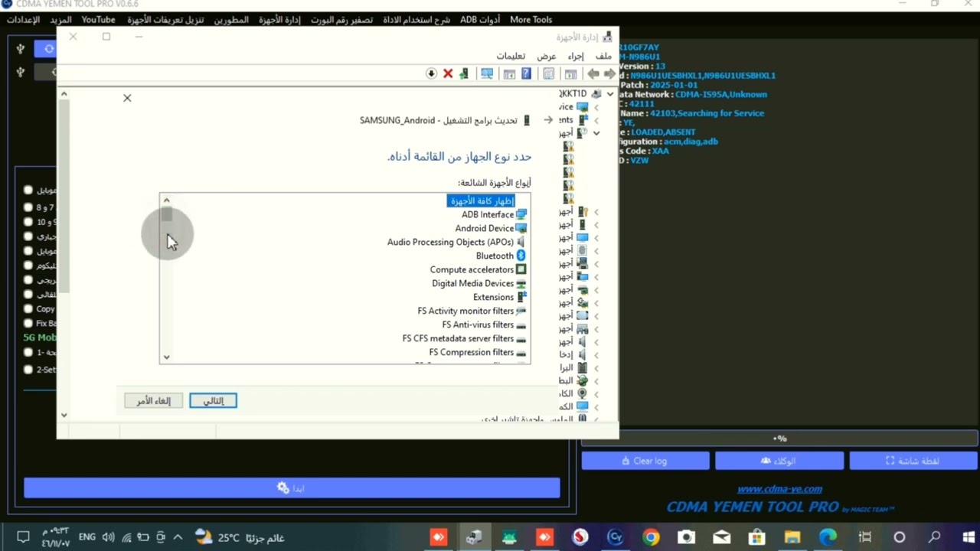980x551 pixels.
Task: Open إدارة الأجهزة menu in CDMA tool
Action: click(x=279, y=20)
